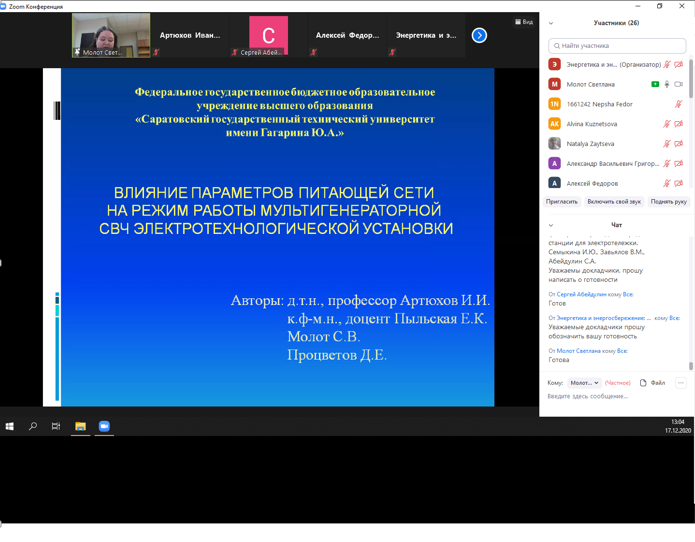Click Natalya Zaytseva's avatar in participants list
This screenshot has height=542, width=695.
[554, 144]
